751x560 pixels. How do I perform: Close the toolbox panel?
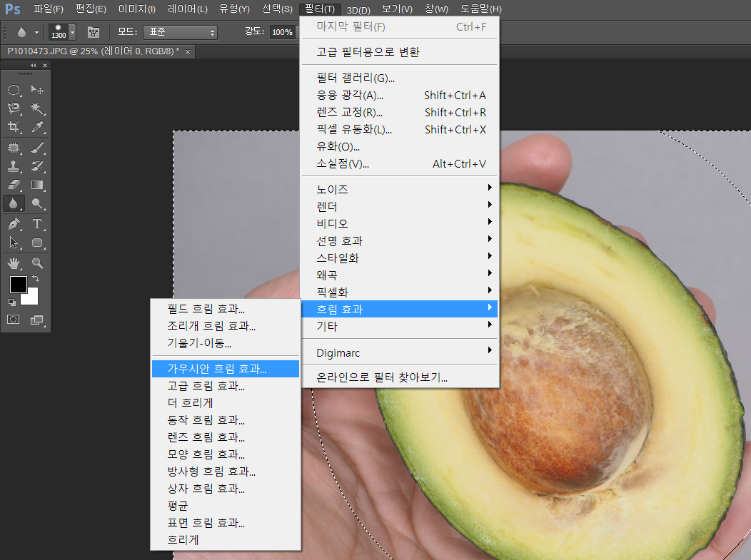pos(45,65)
